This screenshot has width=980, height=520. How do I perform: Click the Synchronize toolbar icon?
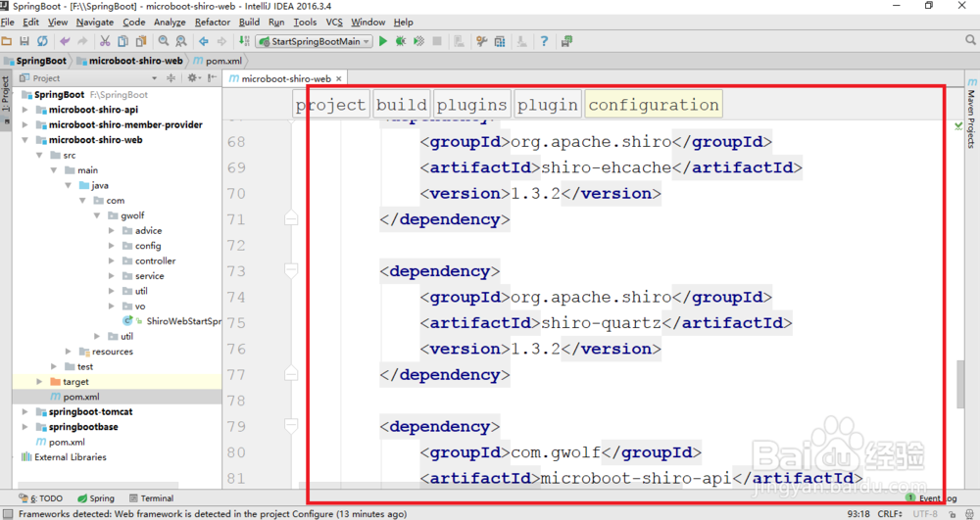42,41
